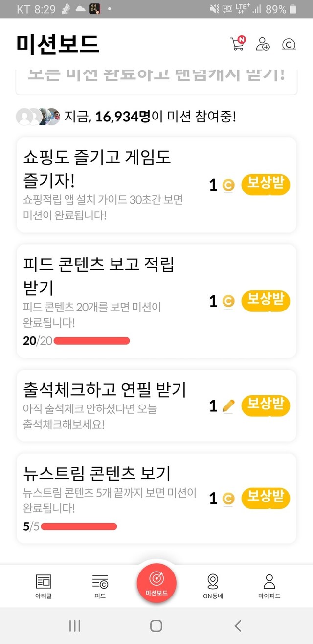Tap the pencil icon on 출석체크 mission

tap(228, 405)
